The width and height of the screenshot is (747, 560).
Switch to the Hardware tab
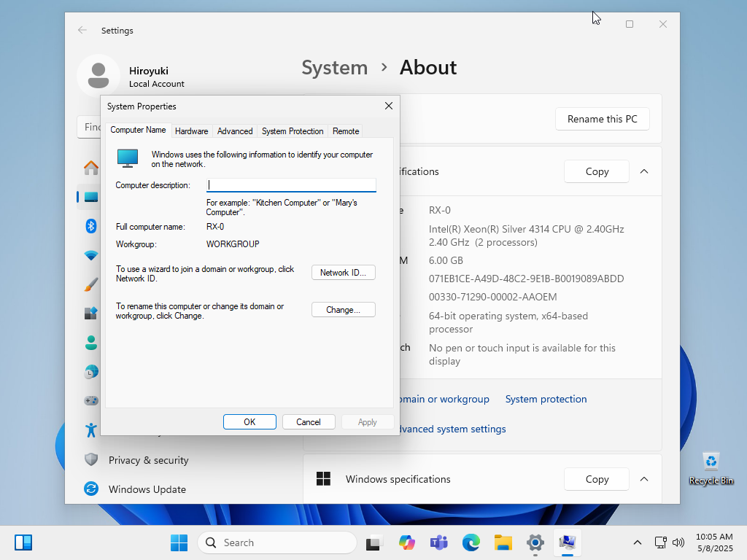pyautogui.click(x=192, y=131)
